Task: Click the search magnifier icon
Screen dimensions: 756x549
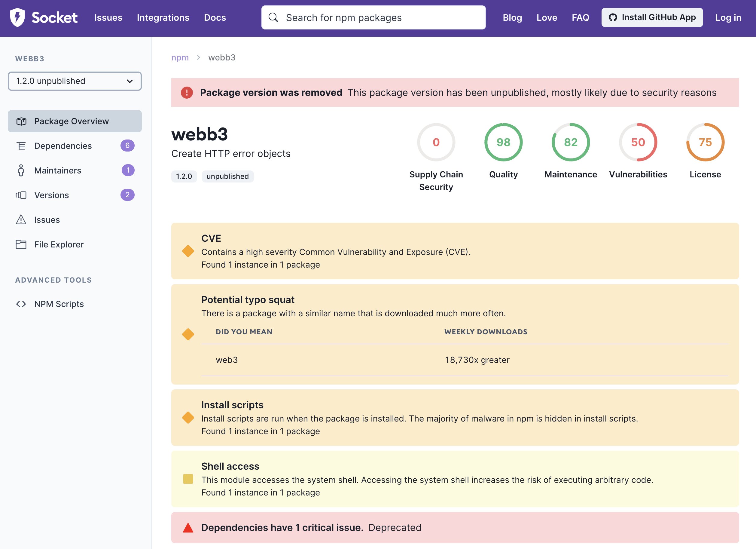Action: point(273,17)
